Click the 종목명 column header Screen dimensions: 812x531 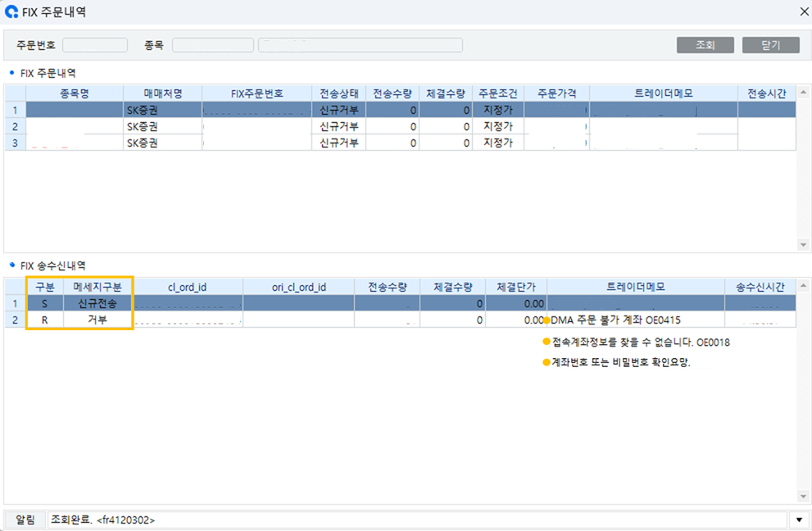75,93
